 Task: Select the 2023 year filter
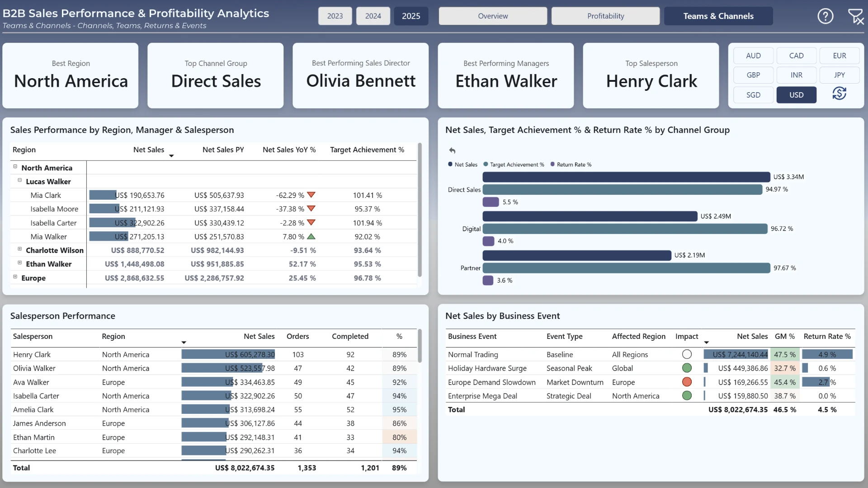[335, 16]
